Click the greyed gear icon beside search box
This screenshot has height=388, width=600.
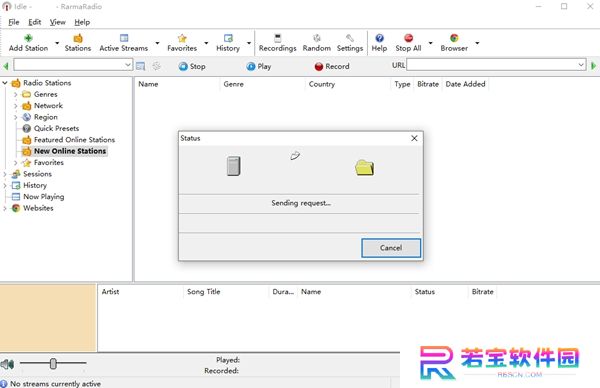pos(157,66)
